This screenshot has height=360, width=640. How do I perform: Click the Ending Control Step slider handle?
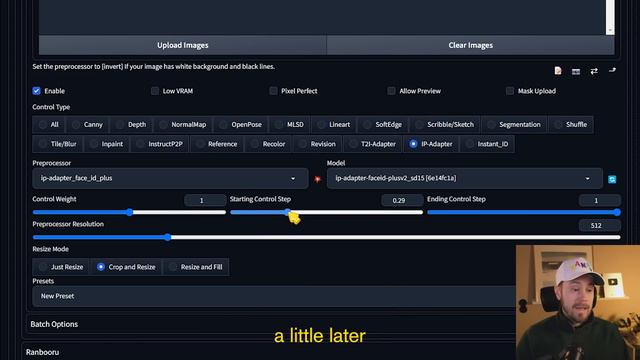[x=617, y=212]
